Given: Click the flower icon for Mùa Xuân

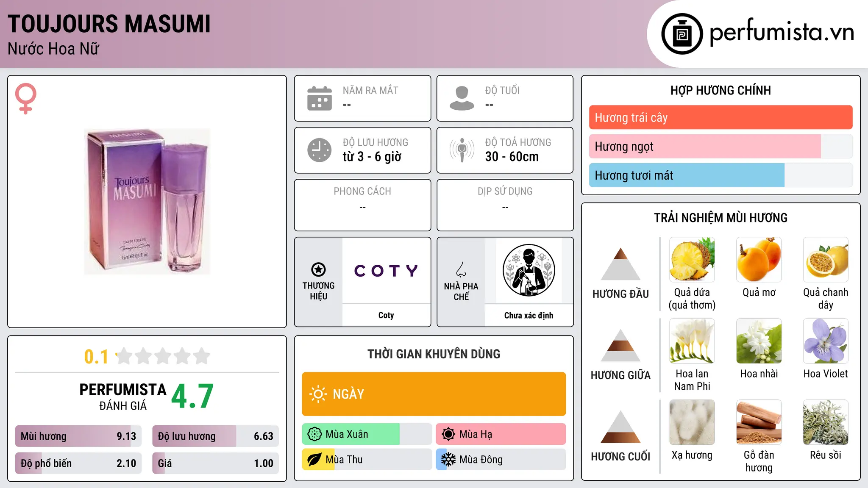Looking at the screenshot, I should pos(314,434).
